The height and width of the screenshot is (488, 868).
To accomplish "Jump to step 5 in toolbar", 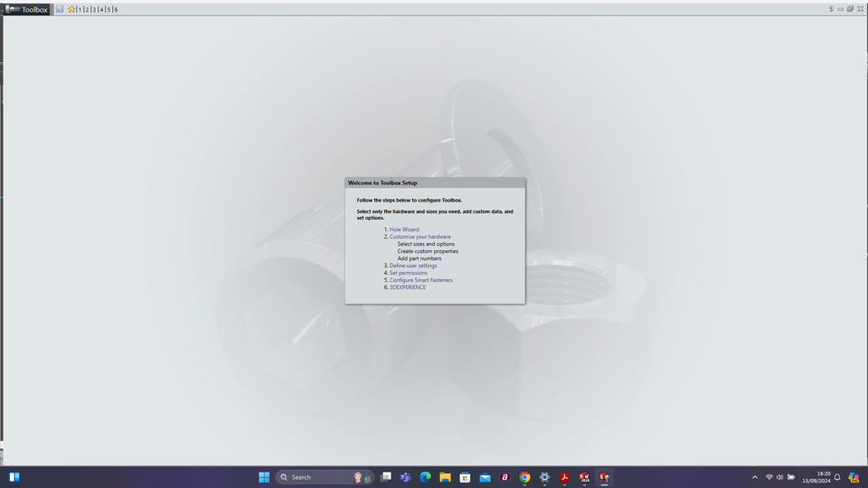I will (108, 9).
